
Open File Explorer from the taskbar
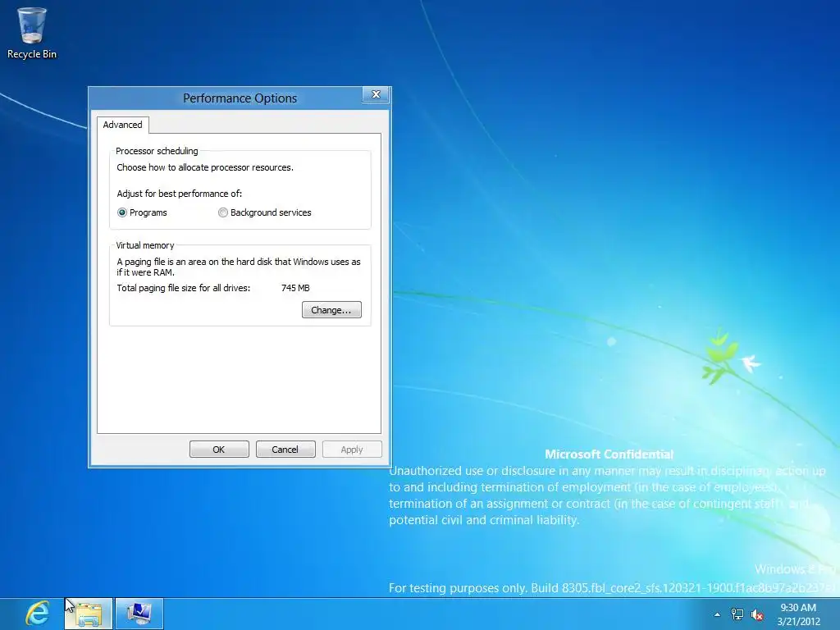[x=89, y=614]
